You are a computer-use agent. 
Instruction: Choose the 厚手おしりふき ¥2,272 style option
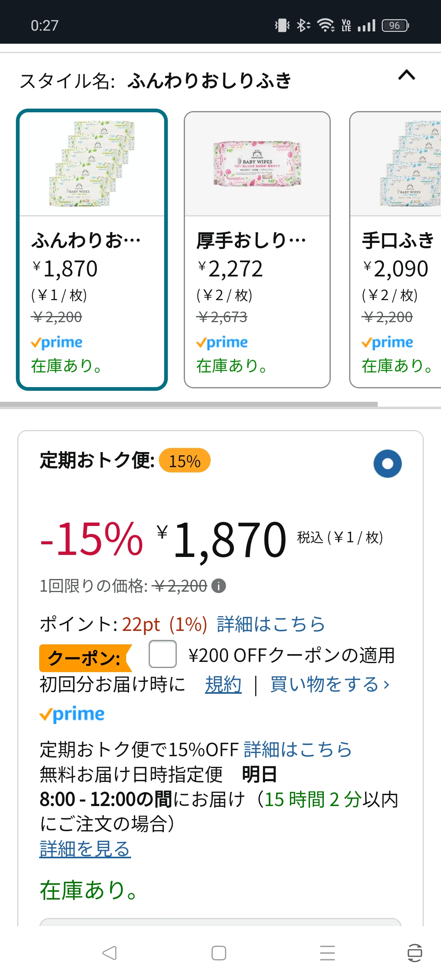click(x=257, y=249)
